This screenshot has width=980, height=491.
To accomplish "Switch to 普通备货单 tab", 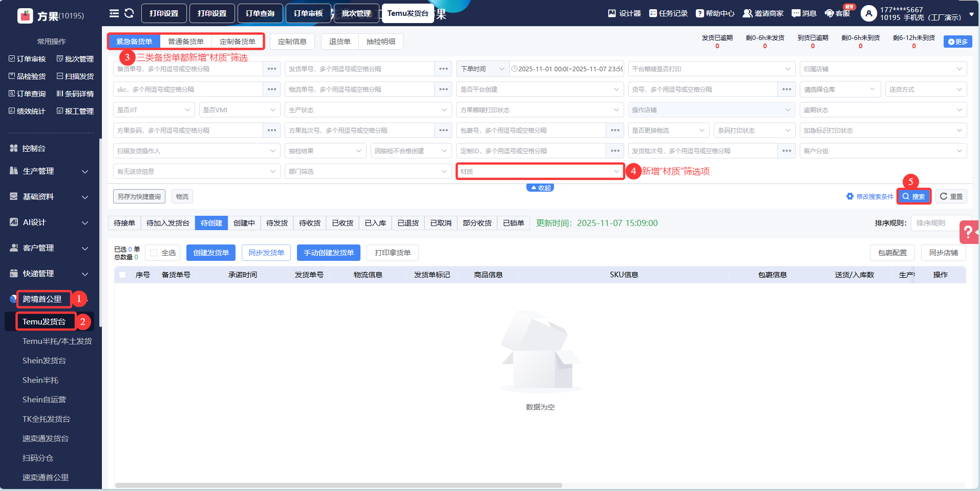I will coord(186,42).
